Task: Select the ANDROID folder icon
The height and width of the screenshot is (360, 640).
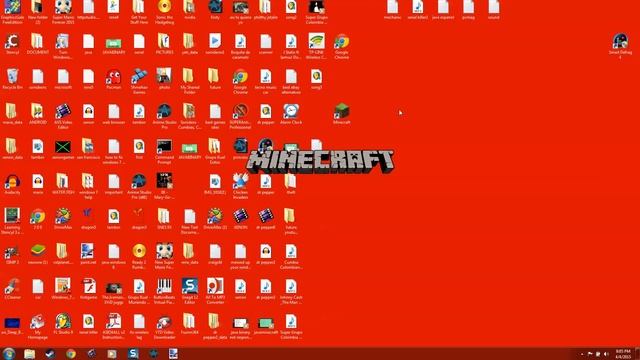Action: click(38, 114)
